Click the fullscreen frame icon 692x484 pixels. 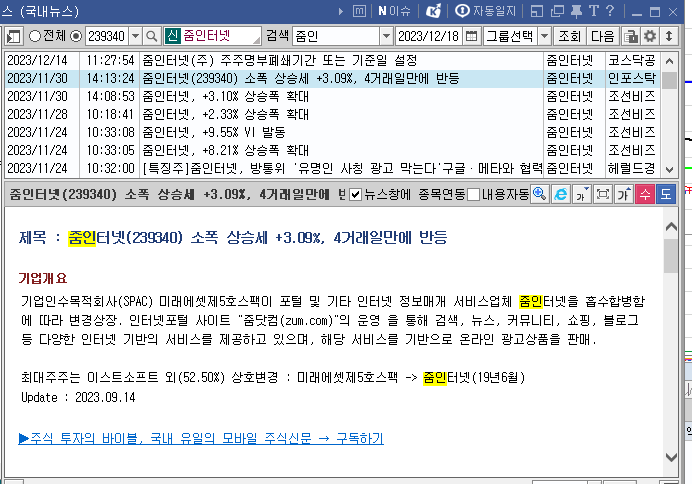603,194
